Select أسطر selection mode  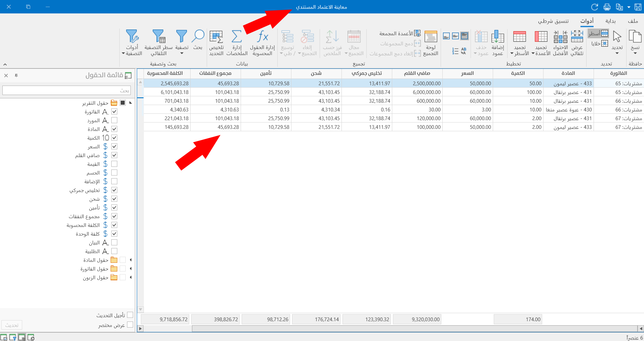(599, 33)
